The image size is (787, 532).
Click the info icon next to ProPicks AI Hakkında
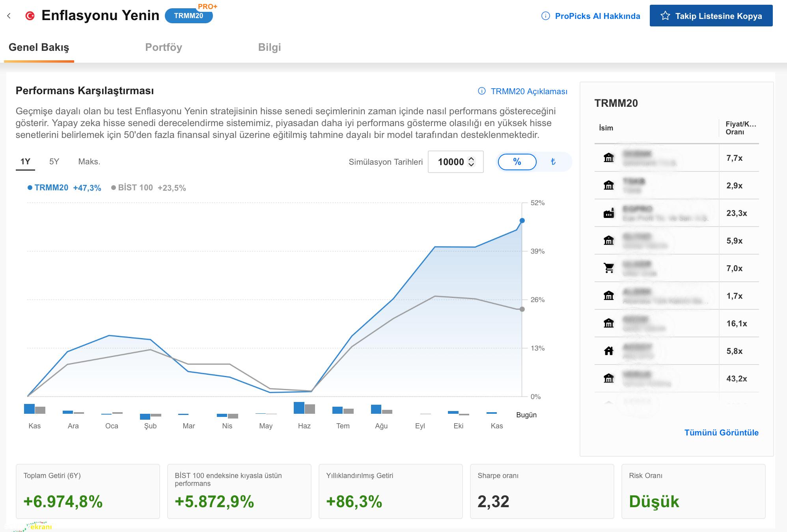tap(546, 16)
